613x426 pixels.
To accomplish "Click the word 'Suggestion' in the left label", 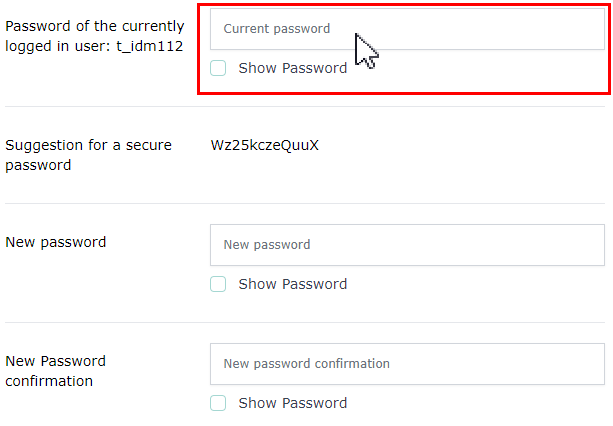I will coord(45,145).
